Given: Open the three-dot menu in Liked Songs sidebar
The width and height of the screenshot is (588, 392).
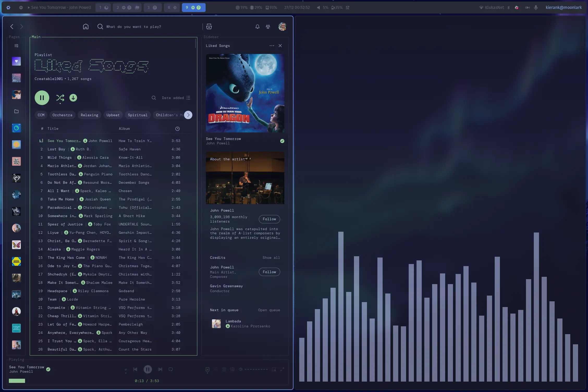Looking at the screenshot, I should click(x=272, y=45).
